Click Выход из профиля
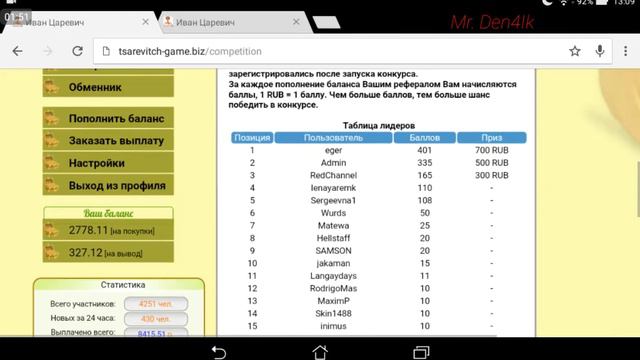640x360 pixels. (x=108, y=186)
